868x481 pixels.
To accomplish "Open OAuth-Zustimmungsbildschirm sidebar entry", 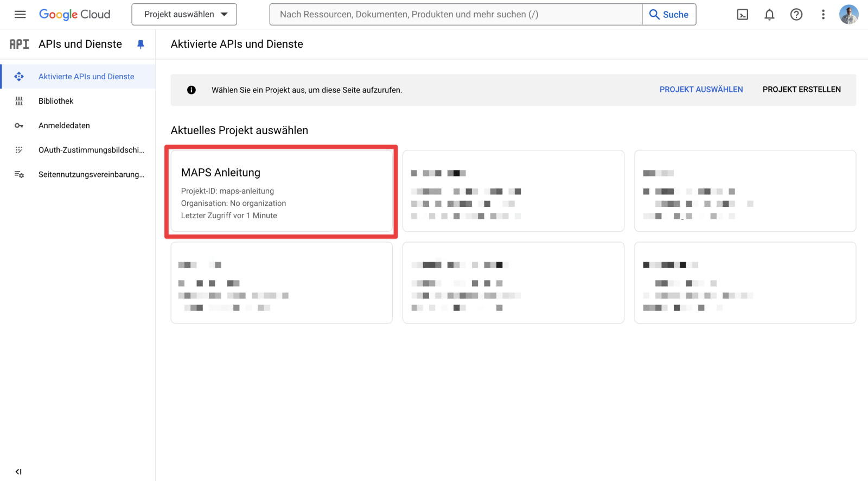I will pyautogui.click(x=78, y=150).
